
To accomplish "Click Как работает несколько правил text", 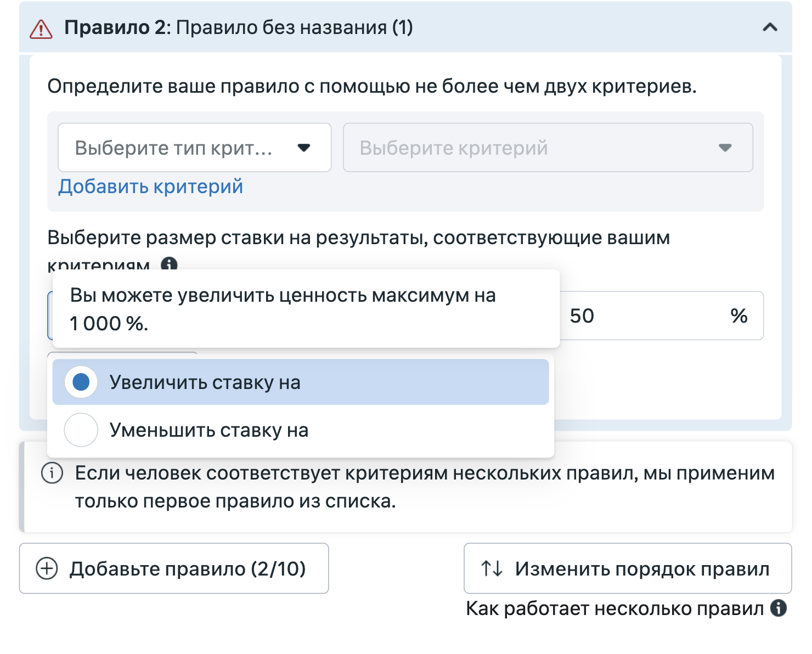I will coord(614,608).
